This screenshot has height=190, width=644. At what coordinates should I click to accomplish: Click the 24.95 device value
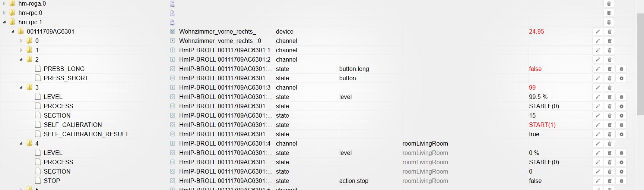coord(536,32)
